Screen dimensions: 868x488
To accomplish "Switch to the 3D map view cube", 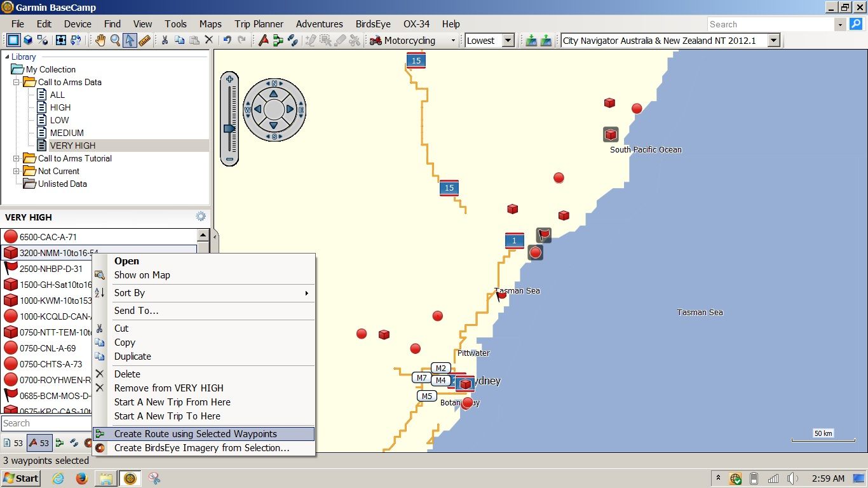I will click(28, 40).
